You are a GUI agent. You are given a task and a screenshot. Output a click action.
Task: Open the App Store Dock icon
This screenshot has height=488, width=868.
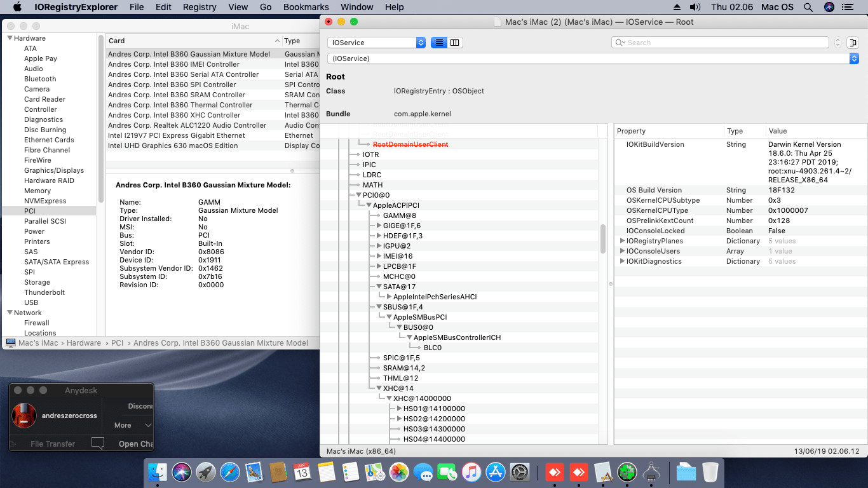click(495, 472)
